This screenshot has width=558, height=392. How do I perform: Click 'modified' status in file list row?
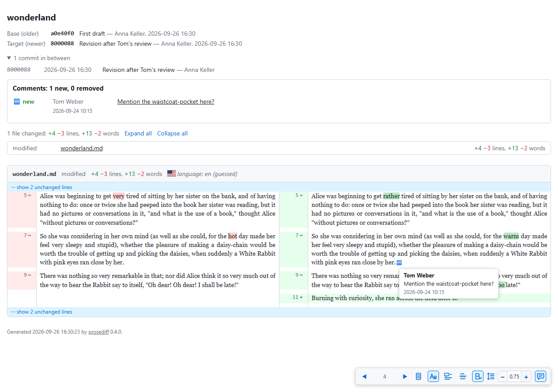(x=25, y=148)
